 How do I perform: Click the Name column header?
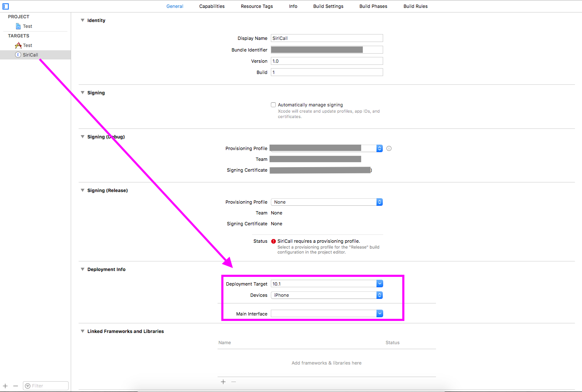pos(225,343)
